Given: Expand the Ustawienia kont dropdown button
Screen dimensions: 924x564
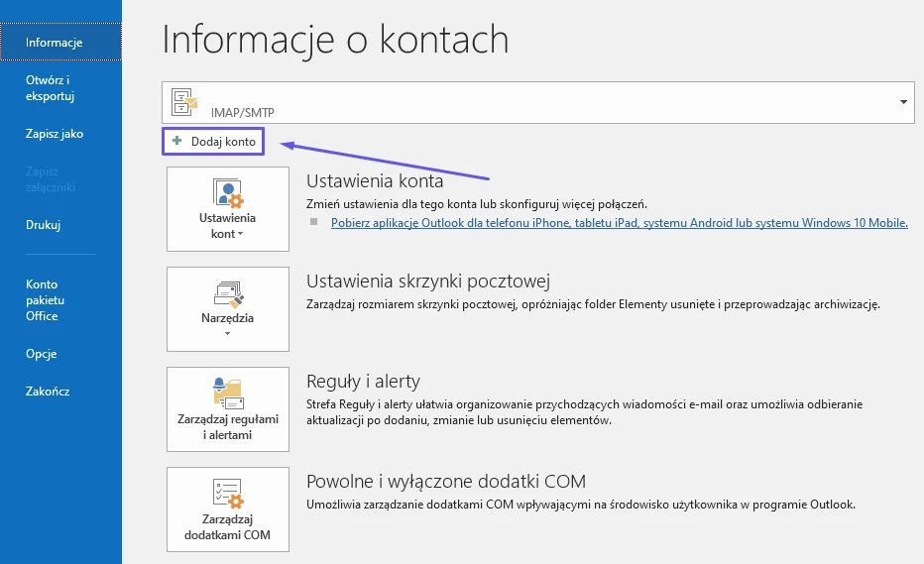Looking at the screenshot, I should point(227,209).
